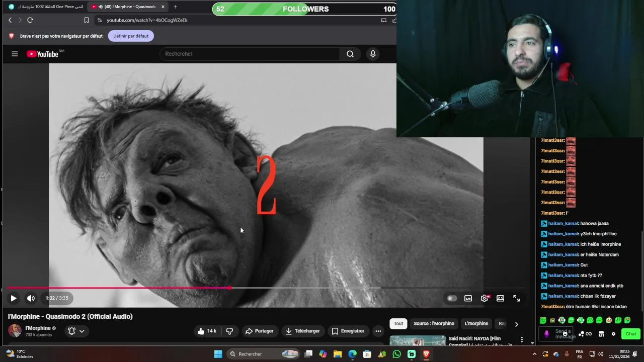Open Task View from the taskbar
The image size is (644, 362).
point(308,354)
